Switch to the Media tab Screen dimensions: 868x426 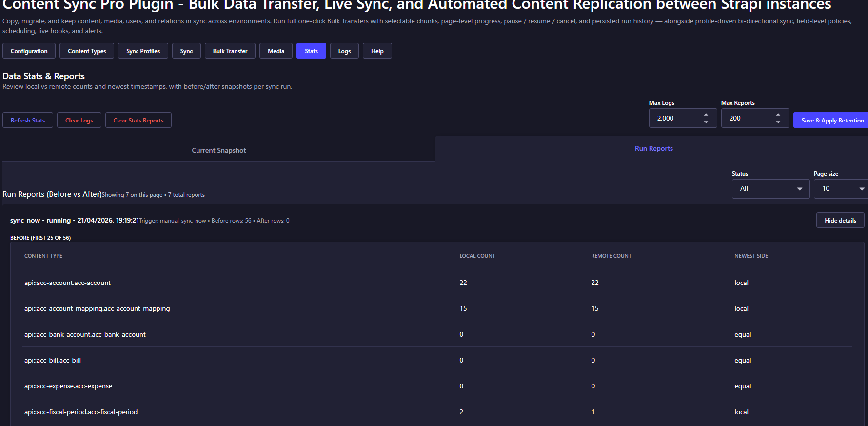(x=276, y=51)
